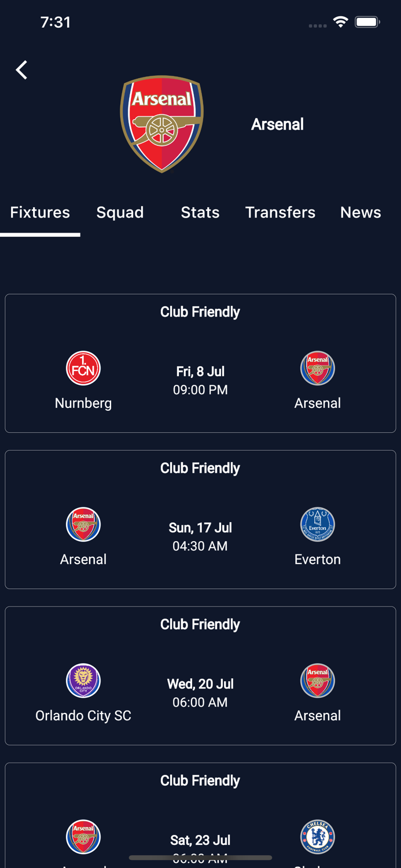Tap Arsenal badge in Everton fixture
The width and height of the screenshot is (401, 868).
[83, 524]
